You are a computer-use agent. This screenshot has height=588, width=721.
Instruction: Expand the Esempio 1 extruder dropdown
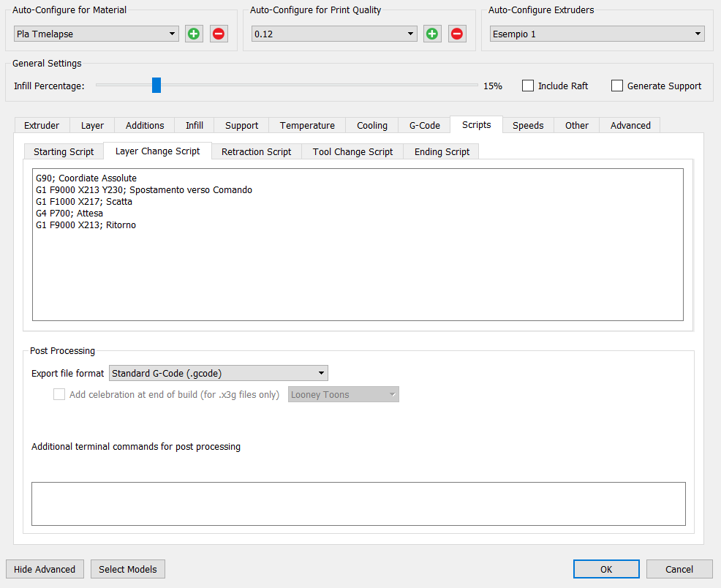597,34
